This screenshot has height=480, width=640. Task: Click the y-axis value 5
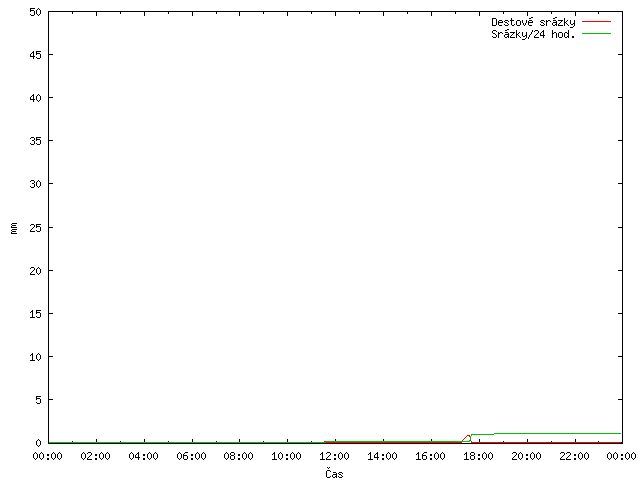[38, 400]
